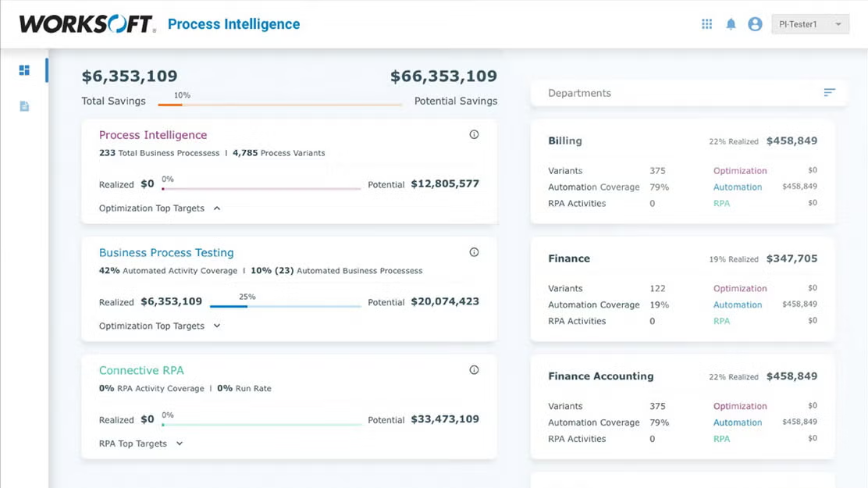Click the 10% Total Savings progress bar

pos(277,102)
